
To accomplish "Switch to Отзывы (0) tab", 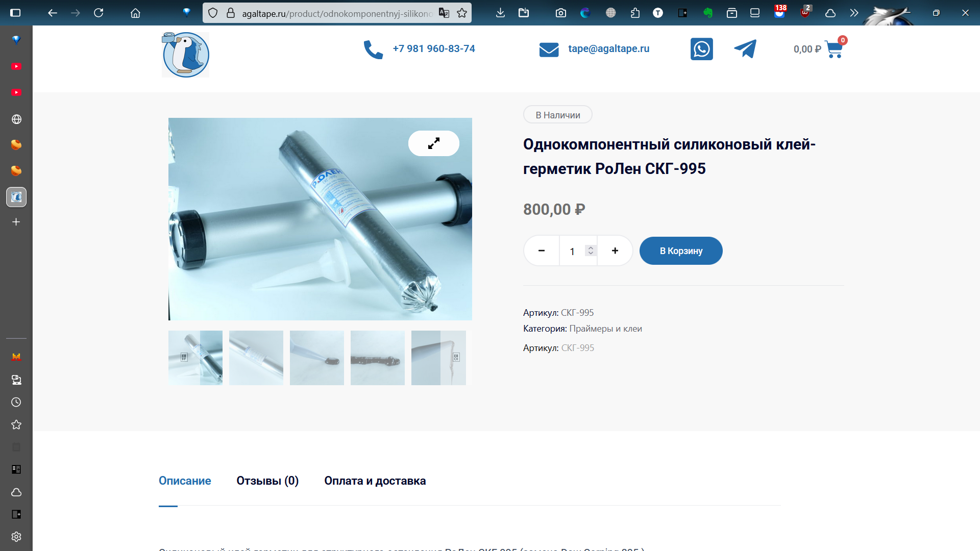I will [267, 481].
